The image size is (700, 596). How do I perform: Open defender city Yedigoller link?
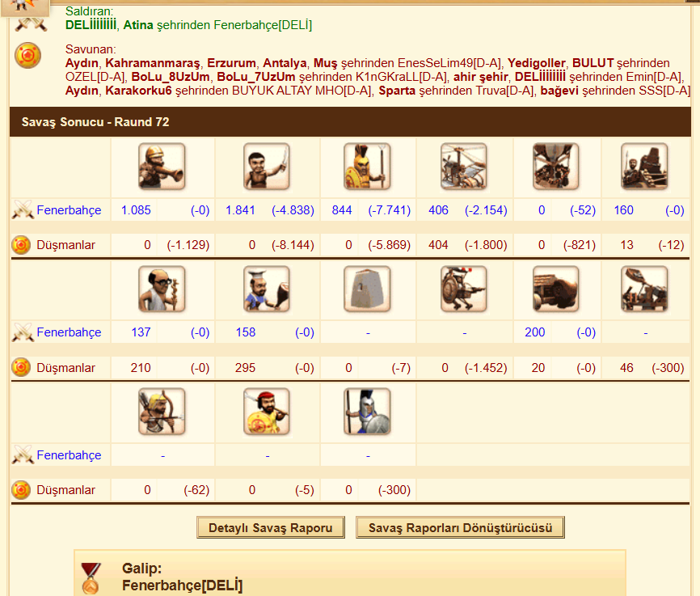click(x=537, y=63)
